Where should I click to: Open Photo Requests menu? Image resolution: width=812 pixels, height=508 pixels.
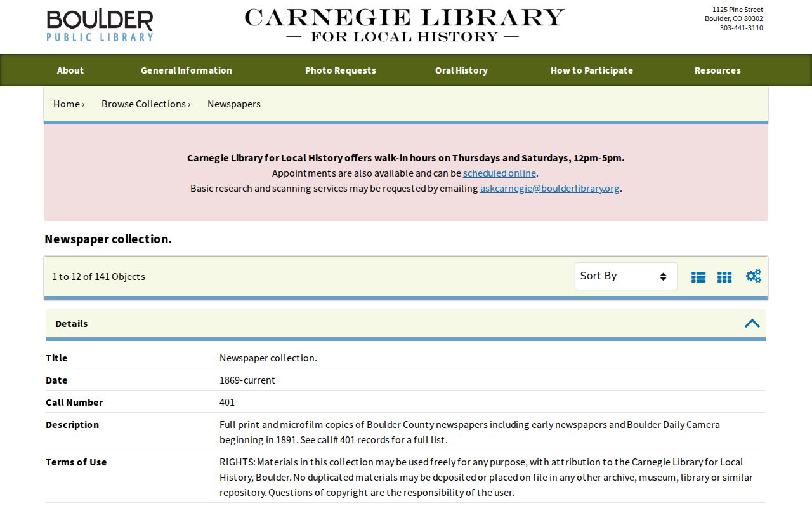pyautogui.click(x=341, y=70)
